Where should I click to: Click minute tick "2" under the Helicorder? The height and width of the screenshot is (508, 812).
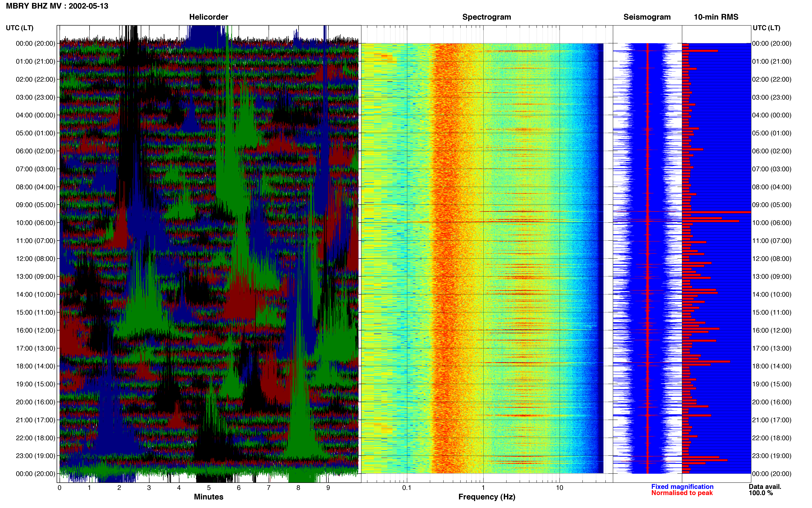[x=119, y=488]
